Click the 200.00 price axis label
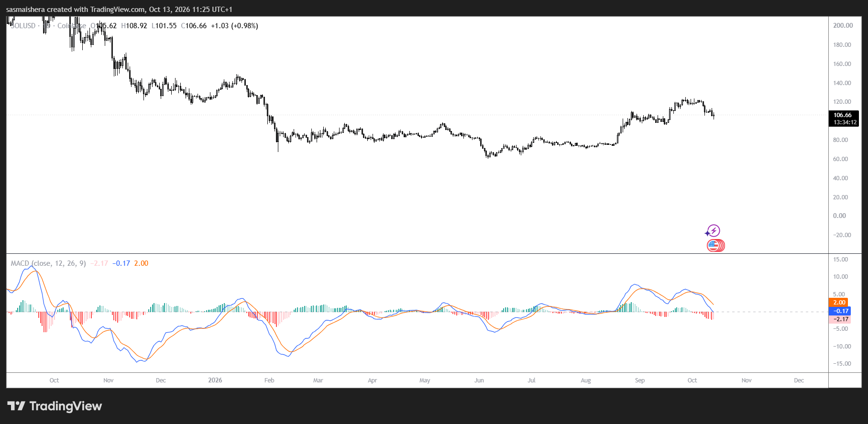 [843, 26]
